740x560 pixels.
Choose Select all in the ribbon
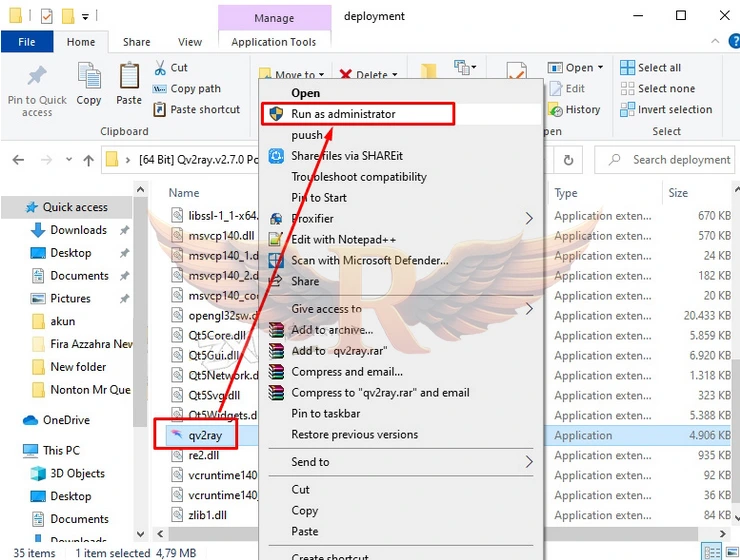click(x=627, y=68)
